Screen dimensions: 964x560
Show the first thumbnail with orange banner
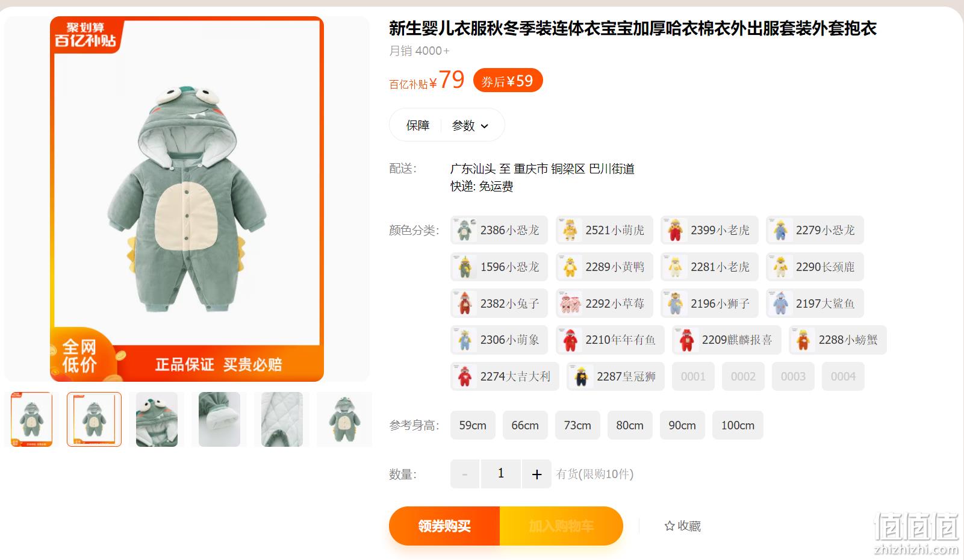click(31, 419)
